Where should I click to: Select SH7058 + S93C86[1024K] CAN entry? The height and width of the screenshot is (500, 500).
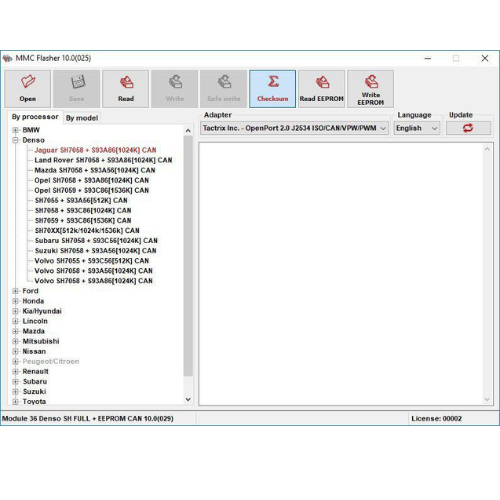click(x=83, y=210)
